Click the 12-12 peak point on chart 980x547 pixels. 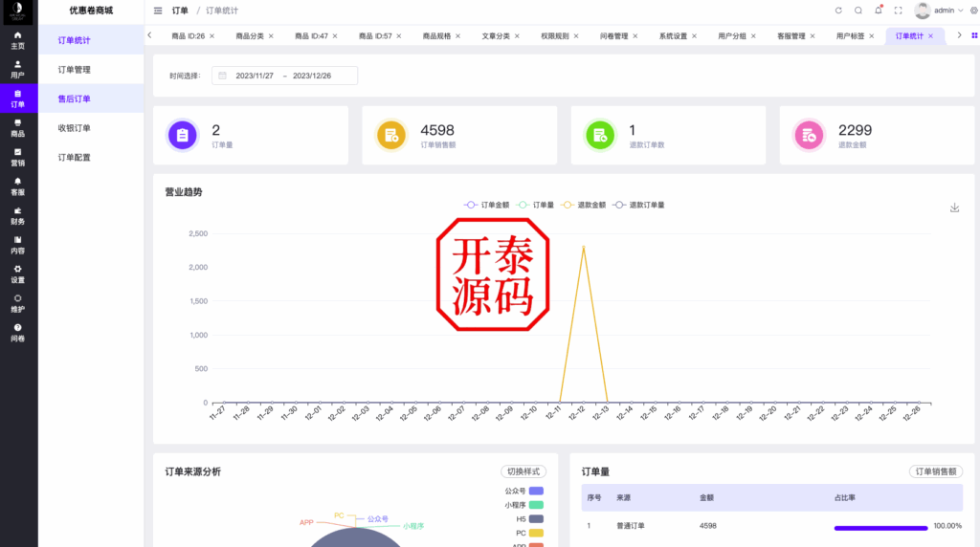pos(584,248)
